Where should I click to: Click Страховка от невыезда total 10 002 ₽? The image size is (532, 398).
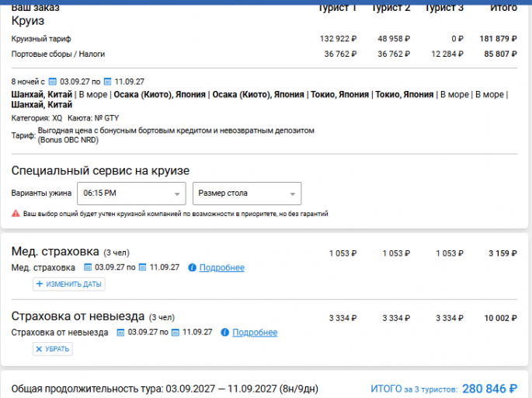[x=500, y=318]
